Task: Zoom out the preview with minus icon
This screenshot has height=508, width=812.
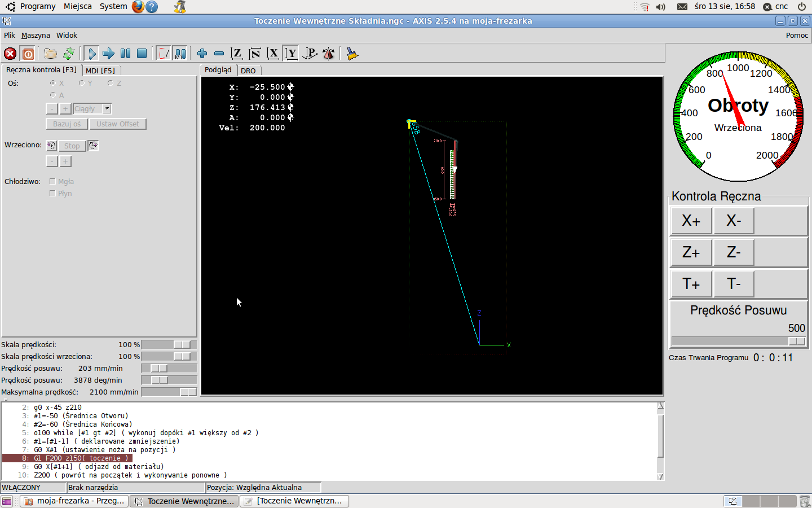Action: 219,54
